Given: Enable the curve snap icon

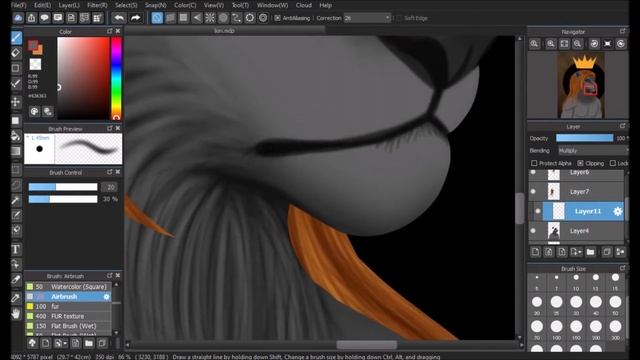Looking at the screenshot, I should pyautogui.click(x=236, y=18).
